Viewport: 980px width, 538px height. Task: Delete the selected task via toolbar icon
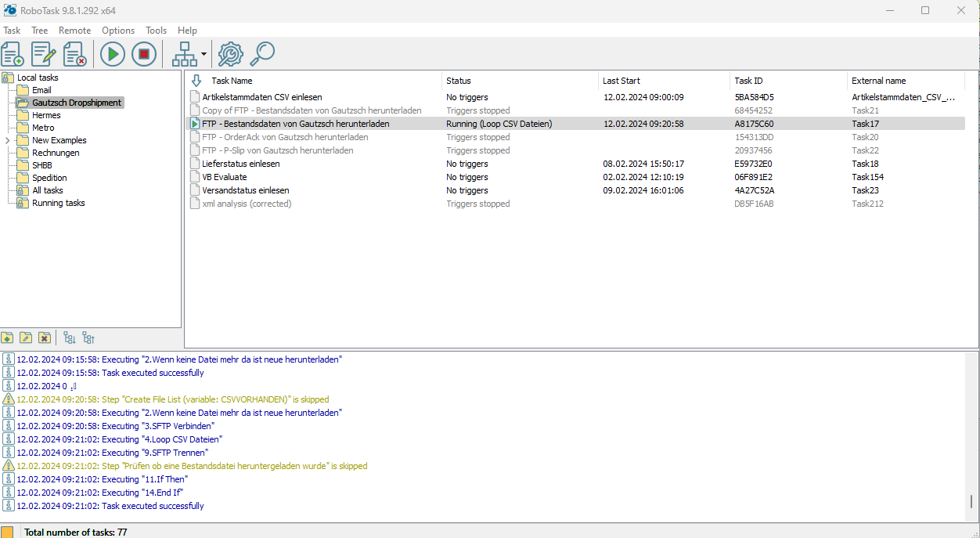[x=74, y=54]
